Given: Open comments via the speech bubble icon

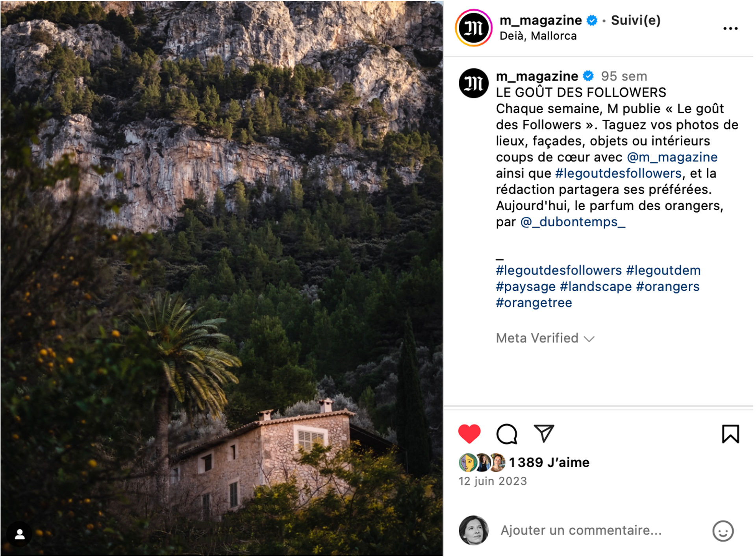Looking at the screenshot, I should click(x=506, y=434).
